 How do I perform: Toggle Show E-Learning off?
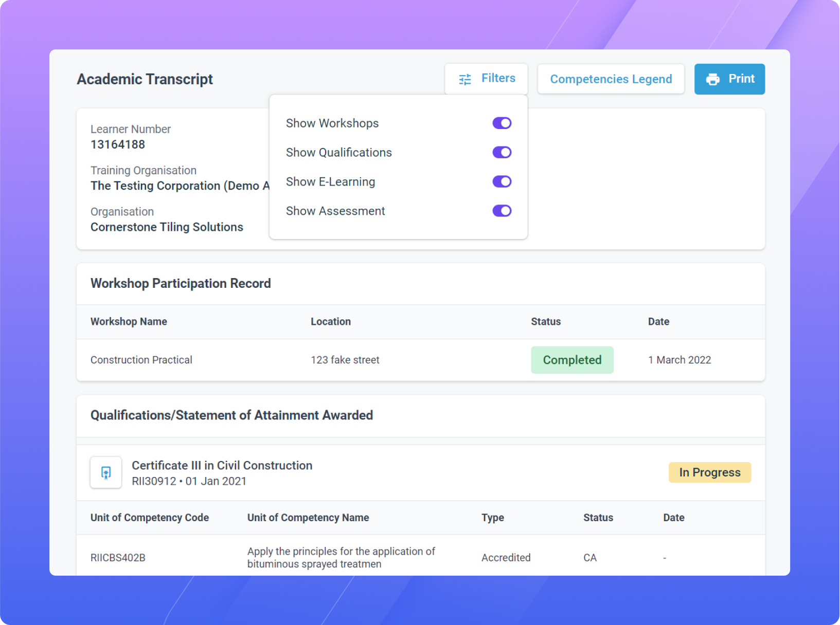point(502,181)
